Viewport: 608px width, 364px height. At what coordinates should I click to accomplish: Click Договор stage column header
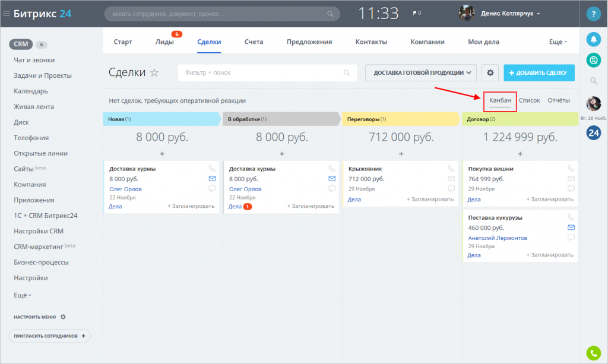(x=520, y=119)
